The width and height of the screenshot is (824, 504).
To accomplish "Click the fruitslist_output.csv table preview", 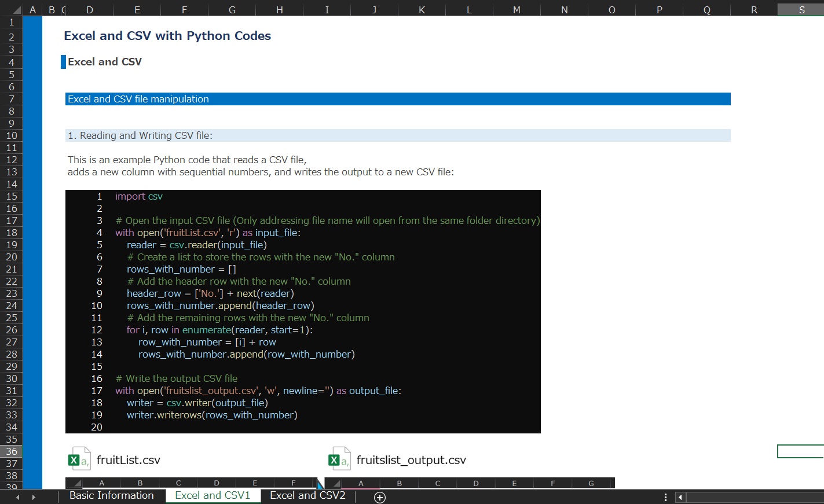I will (x=470, y=483).
